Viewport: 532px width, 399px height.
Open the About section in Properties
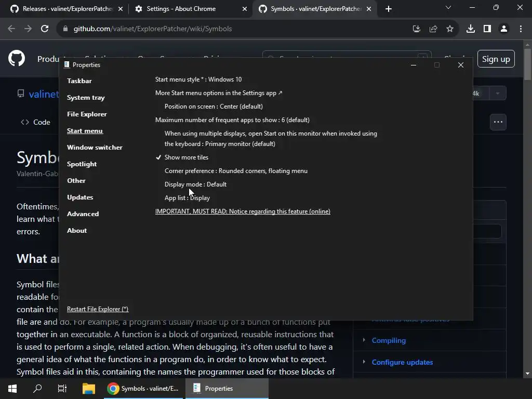click(77, 230)
